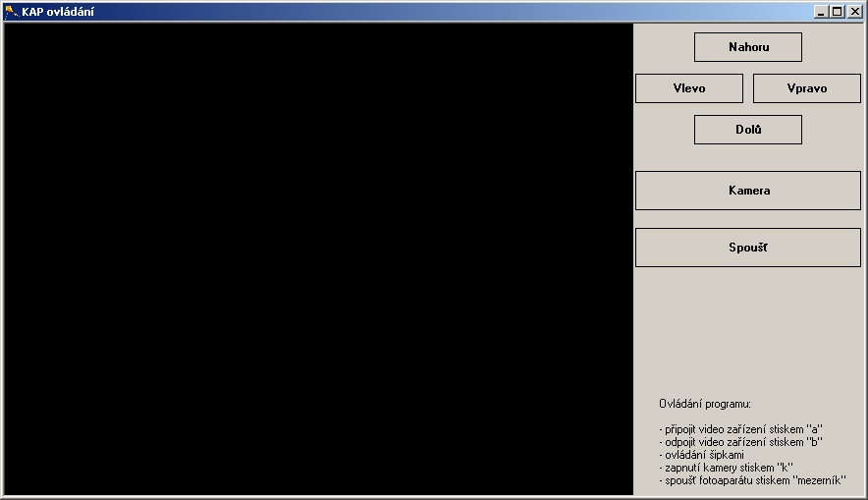The image size is (868, 500).
Task: Click empty gray panel area below Spoušť
Action: [747, 329]
